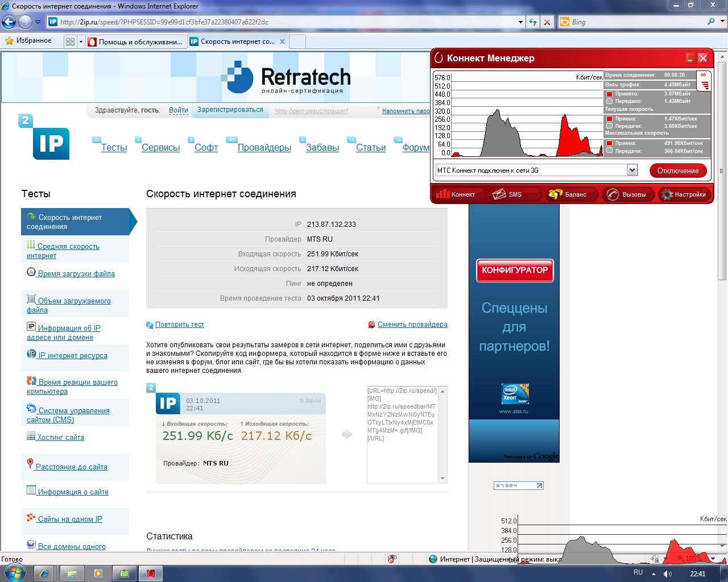Open Windows Media Player on taskbar

[x=98, y=573]
